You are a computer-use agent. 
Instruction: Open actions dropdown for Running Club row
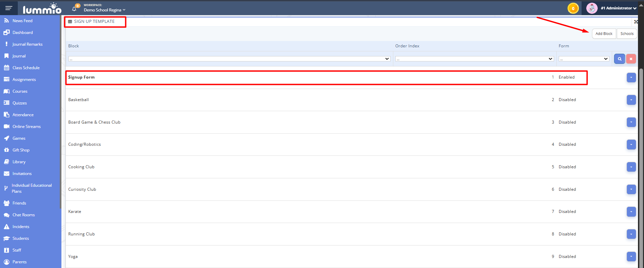[x=631, y=234]
